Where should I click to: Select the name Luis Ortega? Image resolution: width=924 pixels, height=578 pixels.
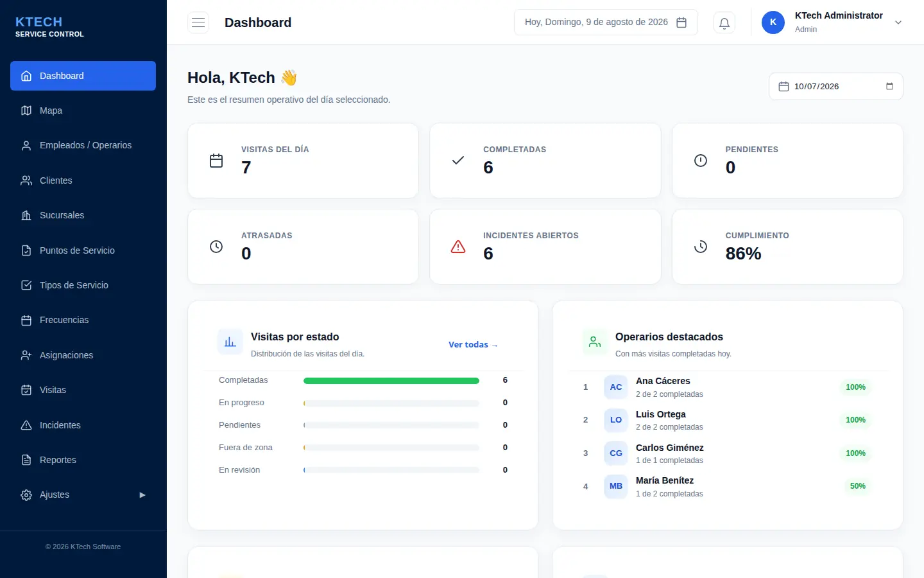coord(661,414)
